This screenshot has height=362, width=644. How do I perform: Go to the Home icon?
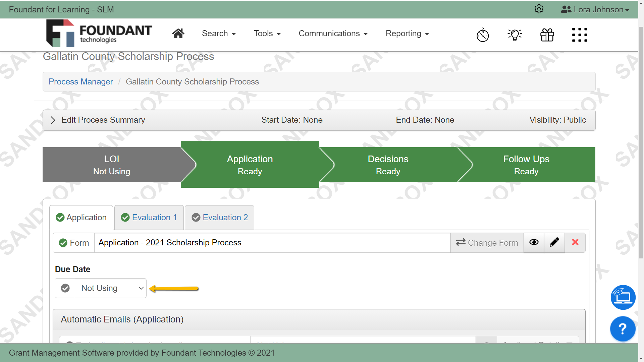178,34
